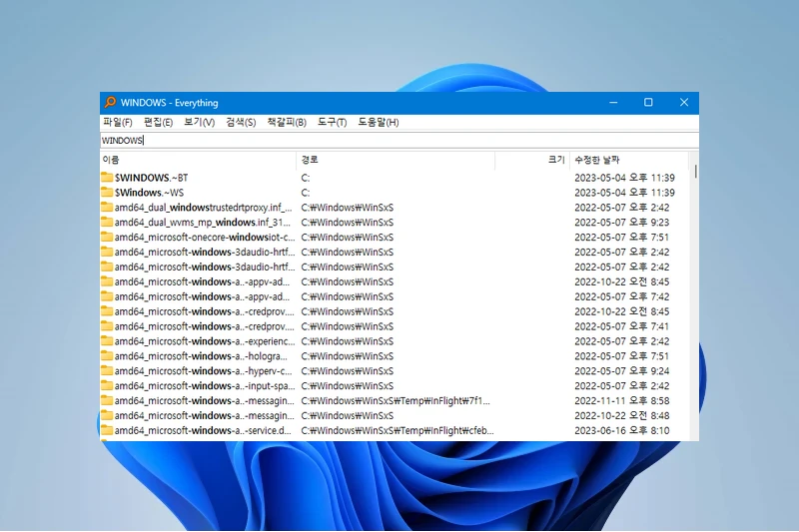799x532 pixels.
Task: Select the appv-ad... entry modified 오후 7:42
Action: point(202,296)
